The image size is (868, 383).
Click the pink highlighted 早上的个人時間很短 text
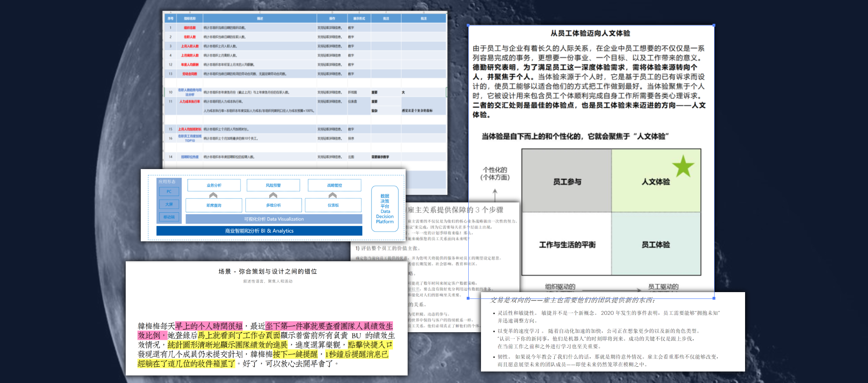pos(209,326)
